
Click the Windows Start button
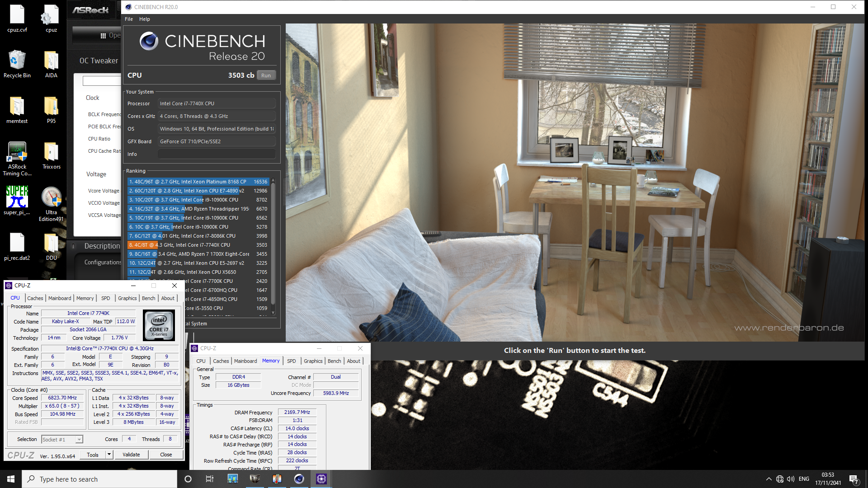click(11, 479)
